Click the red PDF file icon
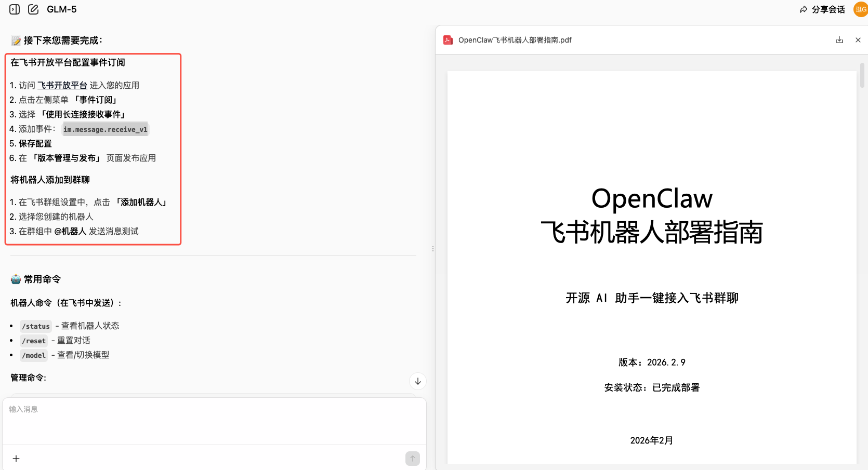868x470 pixels. pos(448,39)
